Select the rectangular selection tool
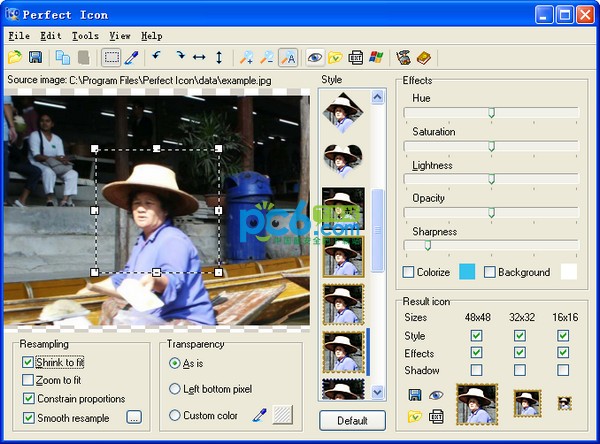The width and height of the screenshot is (600, 444). click(x=111, y=58)
